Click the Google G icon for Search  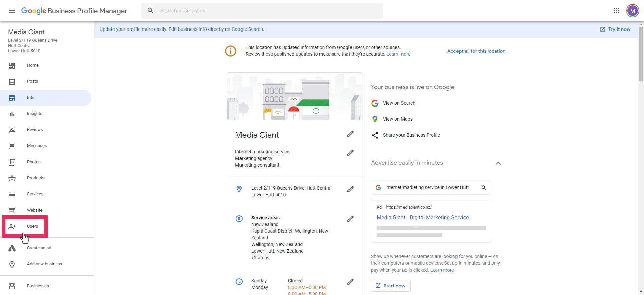[375, 103]
